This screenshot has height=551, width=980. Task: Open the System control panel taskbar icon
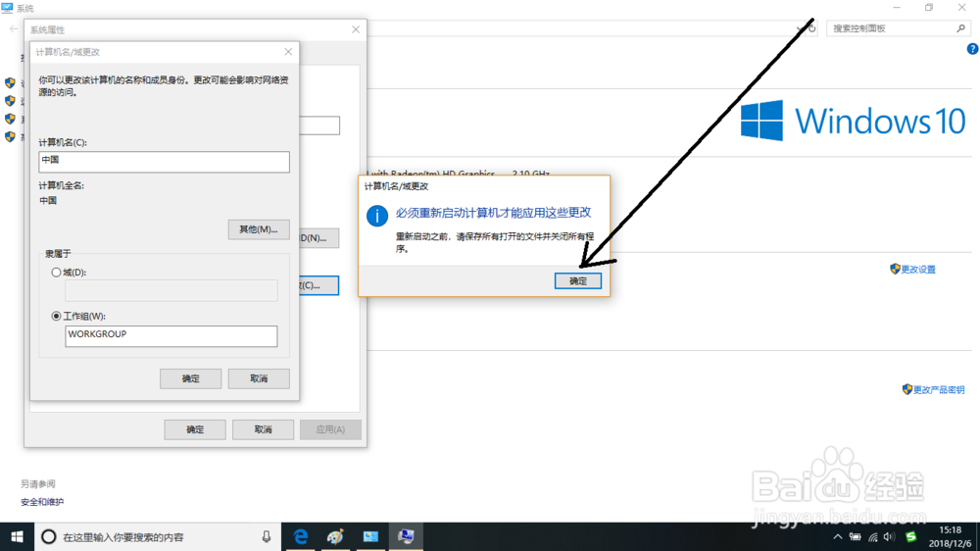pyautogui.click(x=406, y=536)
